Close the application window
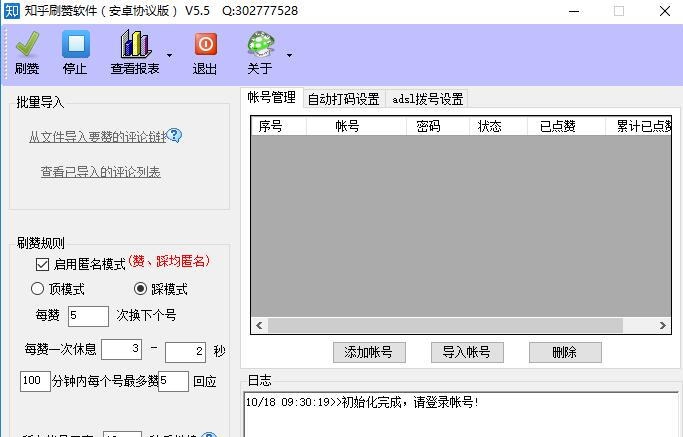The width and height of the screenshot is (683, 437). click(x=665, y=11)
